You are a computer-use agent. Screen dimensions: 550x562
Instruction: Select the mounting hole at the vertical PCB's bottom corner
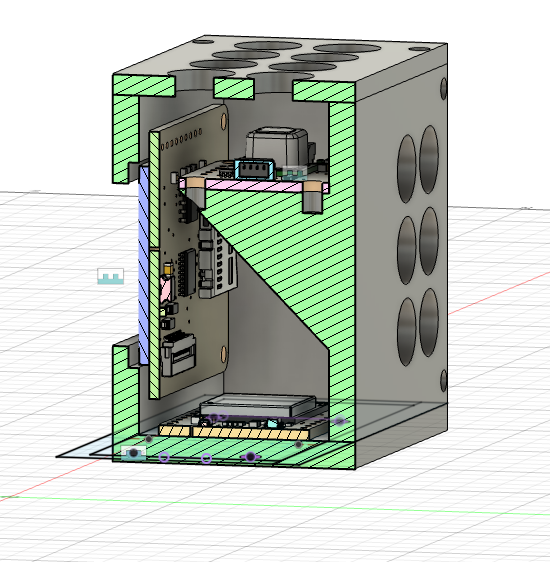[x=224, y=354]
